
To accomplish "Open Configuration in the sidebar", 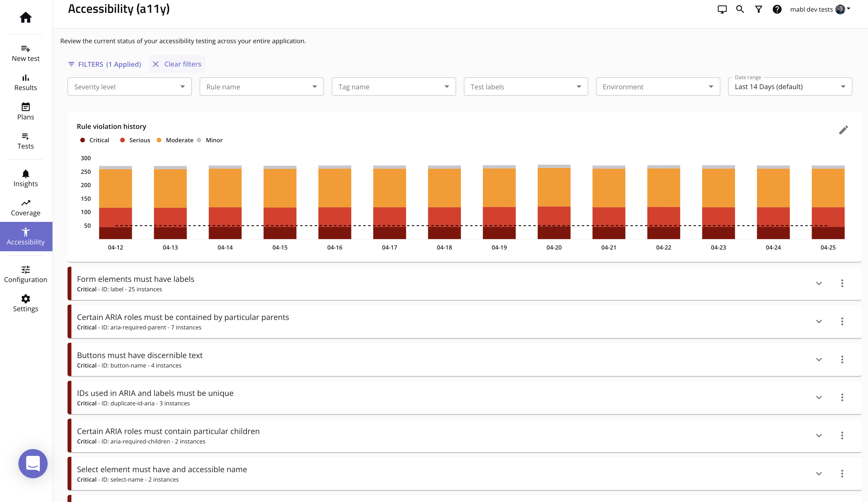I will tap(26, 274).
